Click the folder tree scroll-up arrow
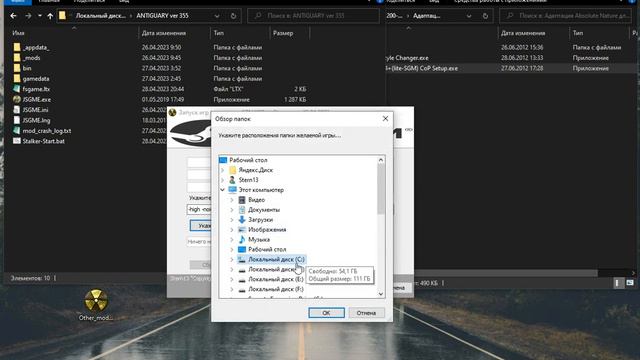The width and height of the screenshot is (640, 360). (381, 160)
